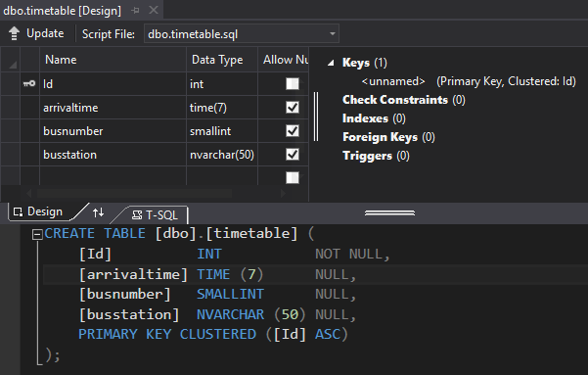
Task: Uncheck Allow Nulls for busnumber
Action: [293, 130]
